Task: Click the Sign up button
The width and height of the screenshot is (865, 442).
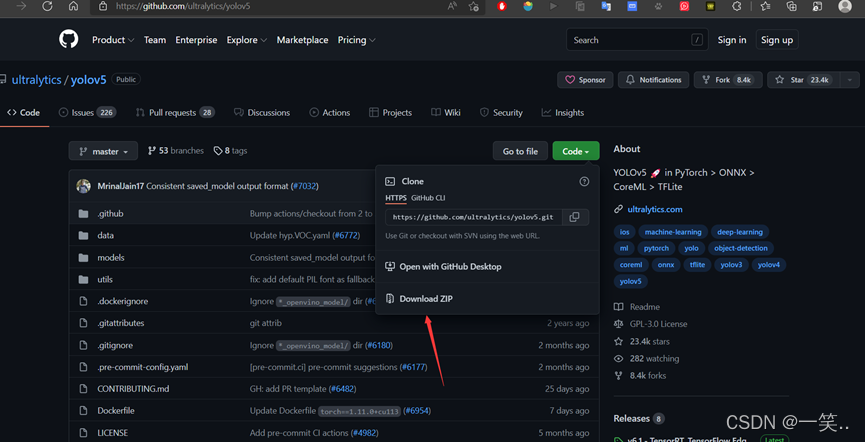Action: pos(777,40)
